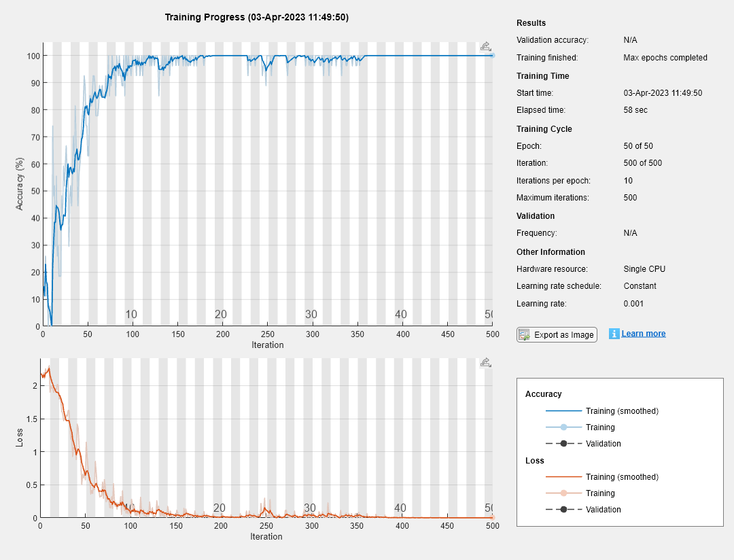The width and height of the screenshot is (734, 560).
Task: Click the final accuracy data point marker
Action: (492, 56)
